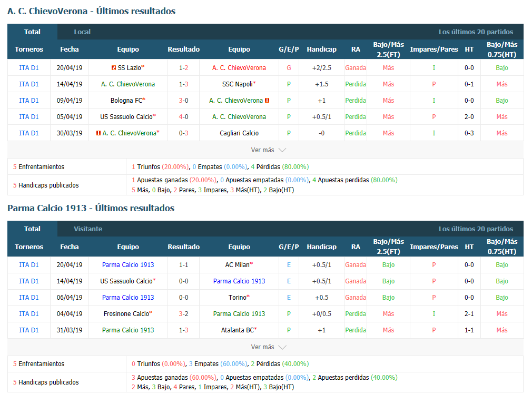The height and width of the screenshot is (394, 532).
Task: Click the 30/03/19 date cell
Action: click(70, 133)
